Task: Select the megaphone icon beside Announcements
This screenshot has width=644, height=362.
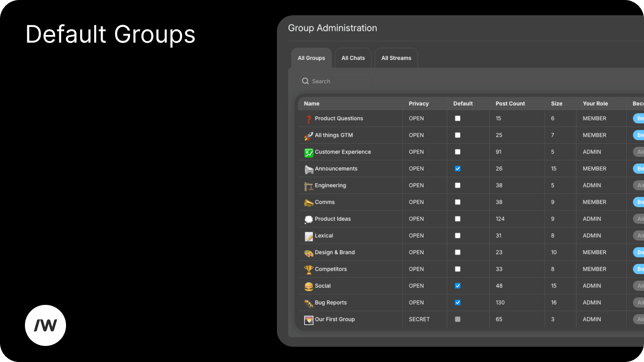Action: click(308, 169)
